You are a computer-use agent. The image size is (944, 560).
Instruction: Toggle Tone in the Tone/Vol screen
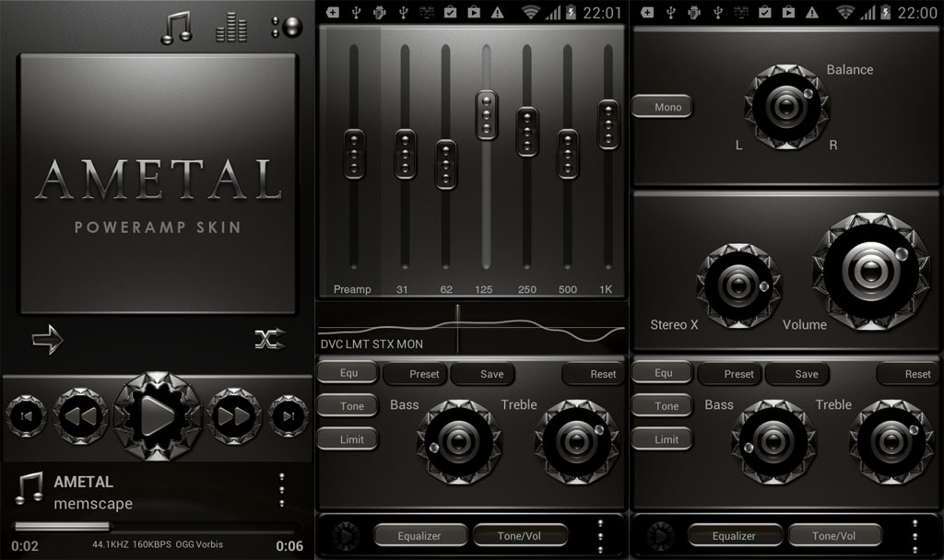[663, 406]
